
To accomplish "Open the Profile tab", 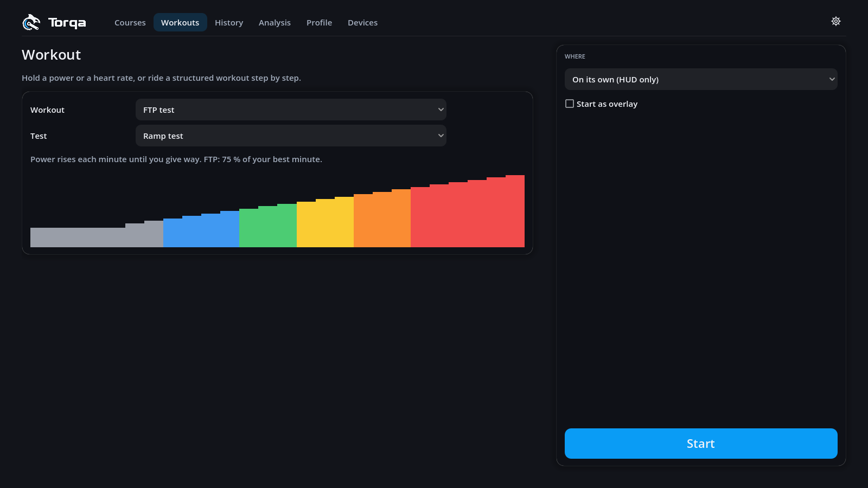I will (319, 22).
